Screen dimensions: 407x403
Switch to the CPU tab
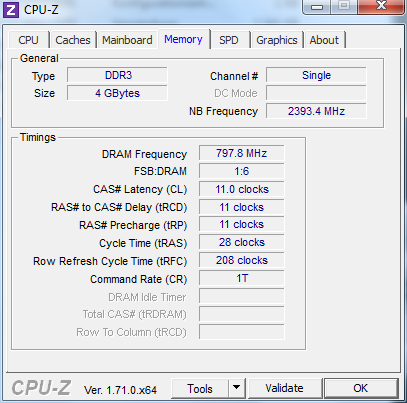click(x=28, y=40)
